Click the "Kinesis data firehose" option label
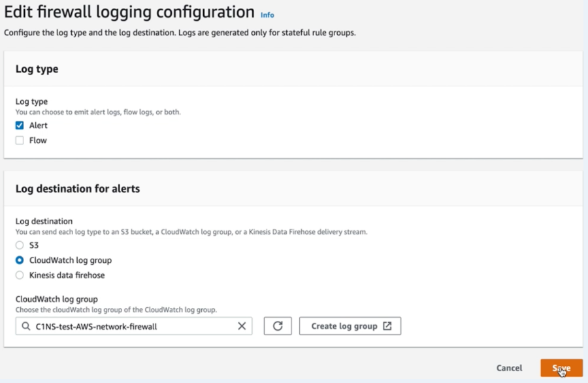The height and width of the screenshot is (383, 588). [67, 275]
